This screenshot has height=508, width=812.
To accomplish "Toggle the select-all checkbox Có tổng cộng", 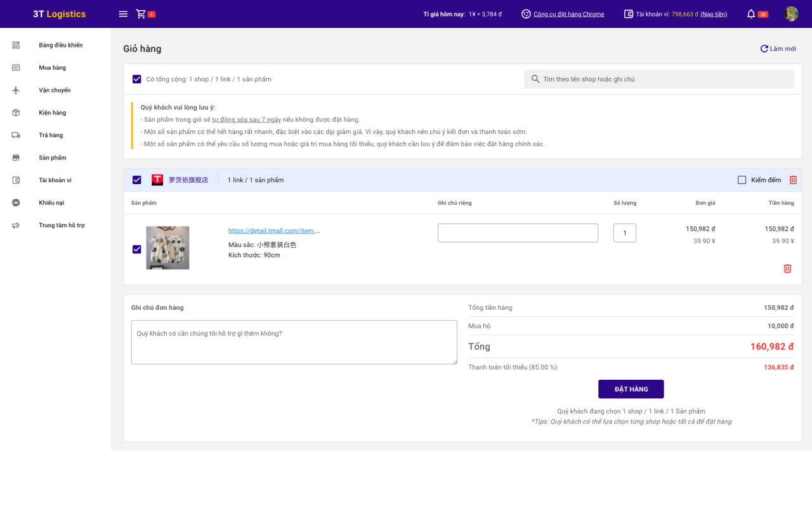I will point(136,79).
